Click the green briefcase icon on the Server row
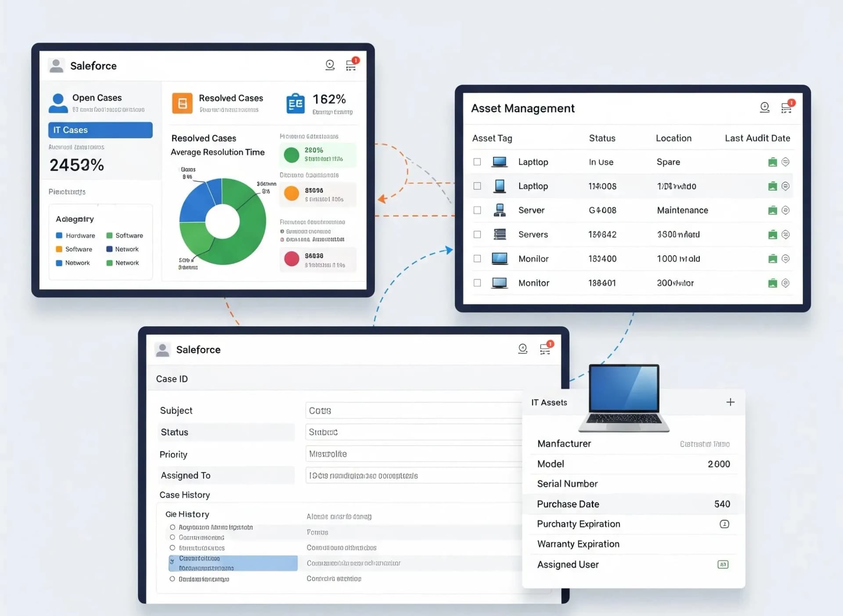Image resolution: width=843 pixels, height=616 pixels. pyautogui.click(x=772, y=210)
